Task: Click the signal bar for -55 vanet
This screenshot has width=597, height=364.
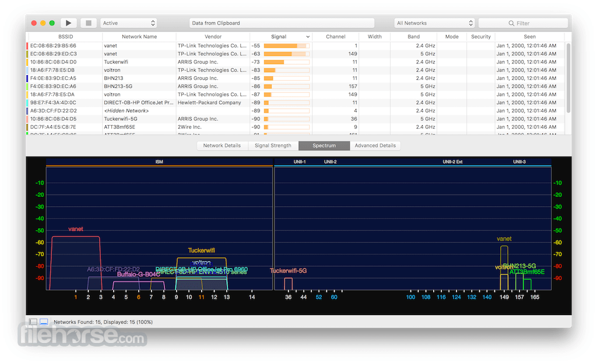Action: pyautogui.click(x=286, y=45)
